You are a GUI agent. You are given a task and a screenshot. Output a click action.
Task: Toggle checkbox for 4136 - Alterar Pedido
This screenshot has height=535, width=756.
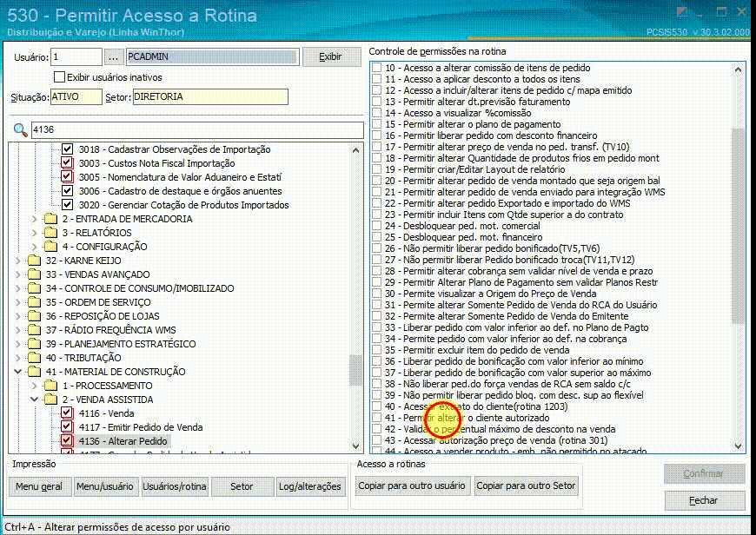67,441
